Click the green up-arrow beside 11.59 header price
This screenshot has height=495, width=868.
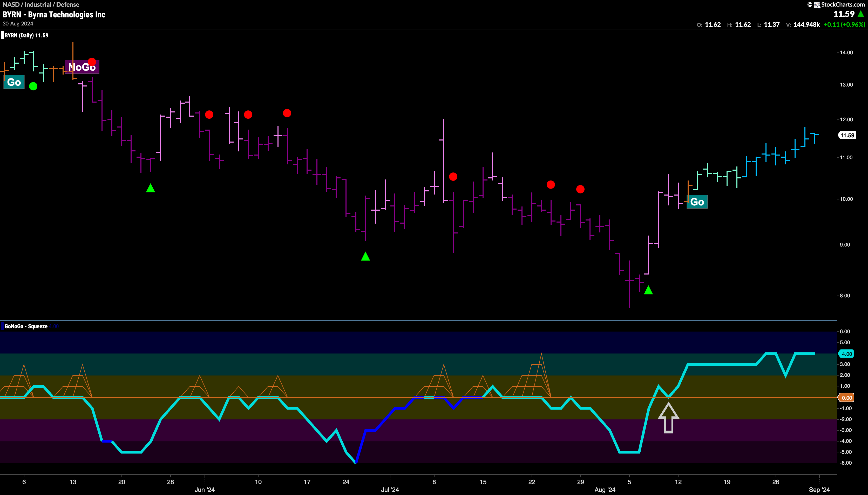[860, 14]
